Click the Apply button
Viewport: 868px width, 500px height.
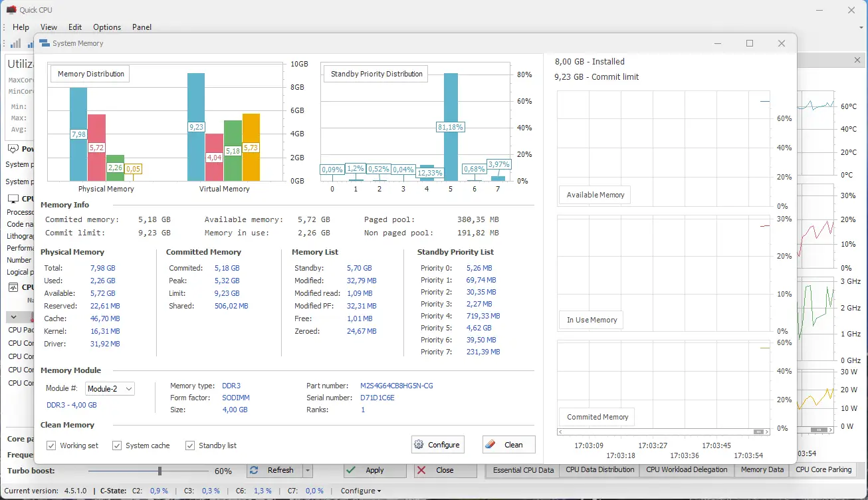click(375, 471)
